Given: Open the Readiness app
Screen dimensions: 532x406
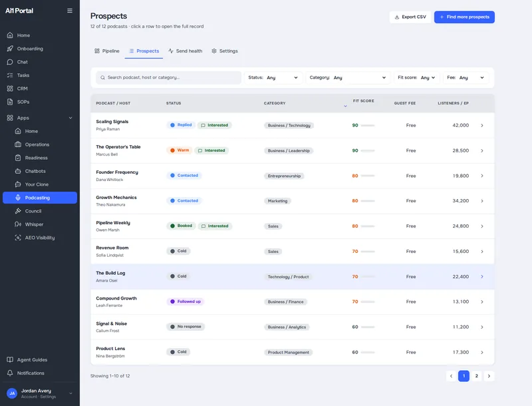Looking at the screenshot, I should [x=36, y=158].
